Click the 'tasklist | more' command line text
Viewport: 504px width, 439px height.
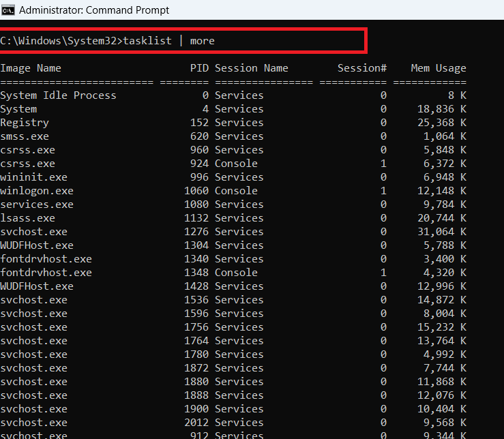[169, 41]
